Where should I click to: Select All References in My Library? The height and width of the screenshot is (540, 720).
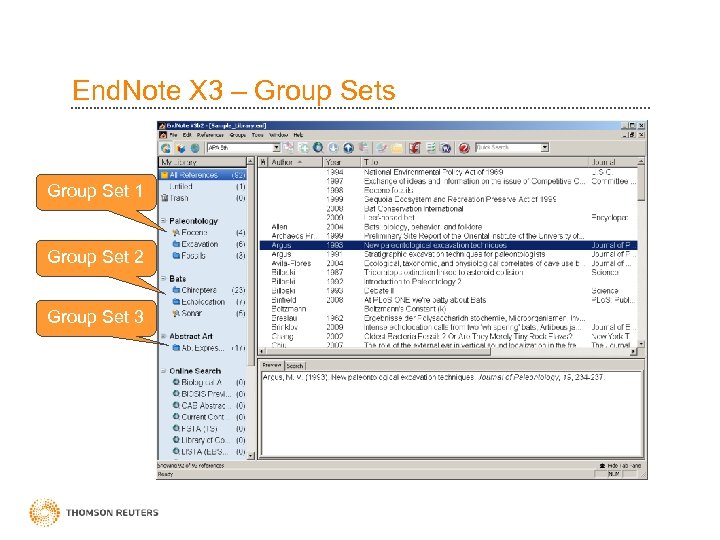(203, 175)
